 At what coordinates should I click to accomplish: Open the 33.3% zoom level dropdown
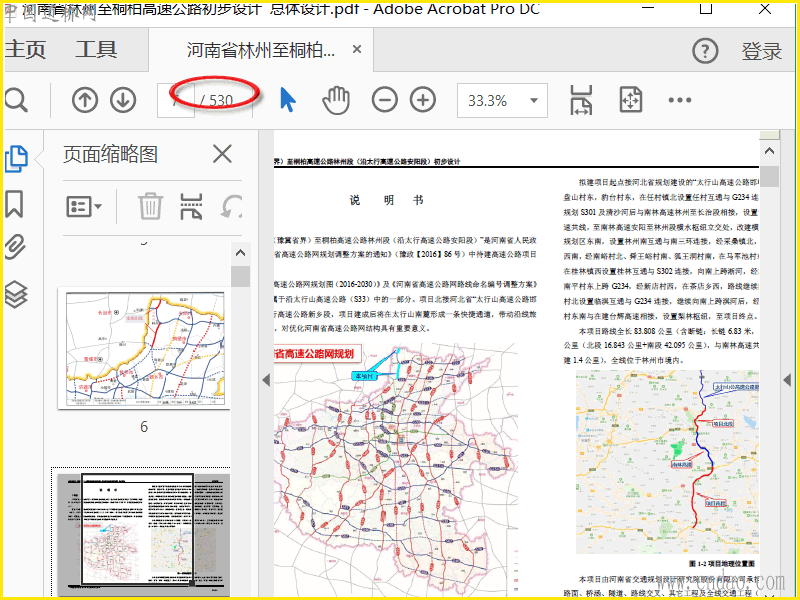pyautogui.click(x=502, y=100)
